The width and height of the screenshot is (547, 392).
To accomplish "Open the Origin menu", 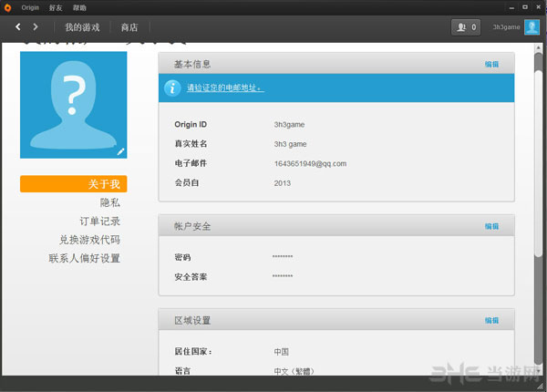I will 31,6.
